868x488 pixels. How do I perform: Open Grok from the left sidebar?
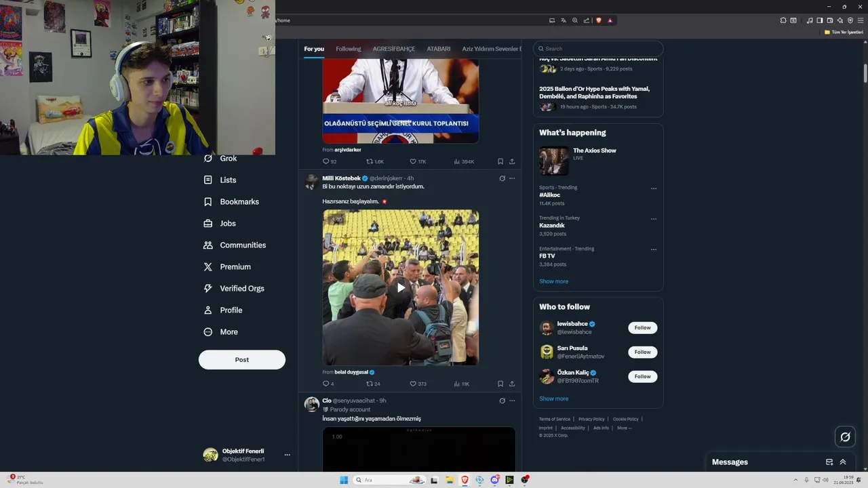pyautogui.click(x=220, y=159)
